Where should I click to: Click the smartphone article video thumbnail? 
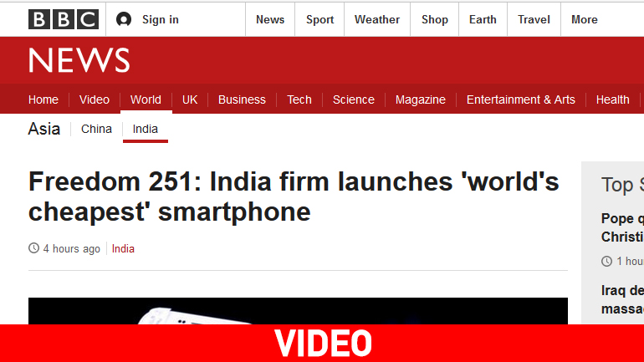click(x=298, y=311)
